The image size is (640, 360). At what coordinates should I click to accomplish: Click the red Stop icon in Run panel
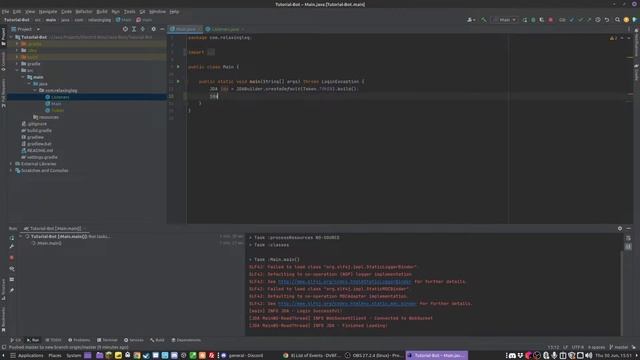12,258
